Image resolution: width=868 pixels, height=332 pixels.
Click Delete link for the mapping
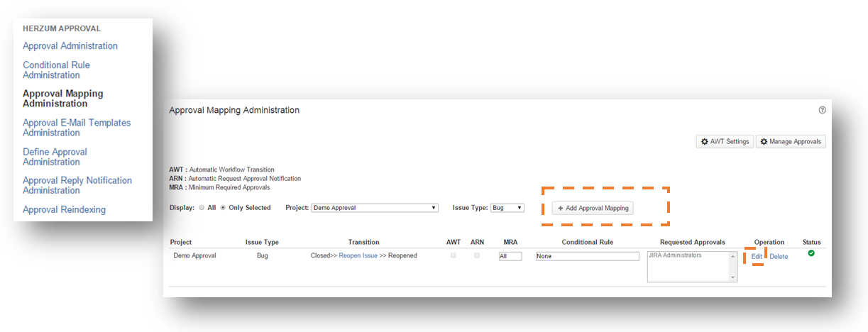click(x=779, y=256)
